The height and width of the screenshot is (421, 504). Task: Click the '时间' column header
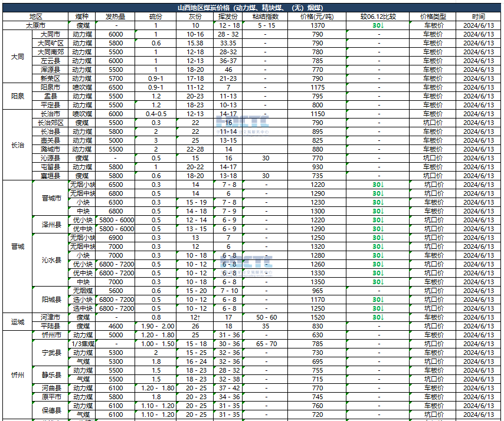[478, 17]
